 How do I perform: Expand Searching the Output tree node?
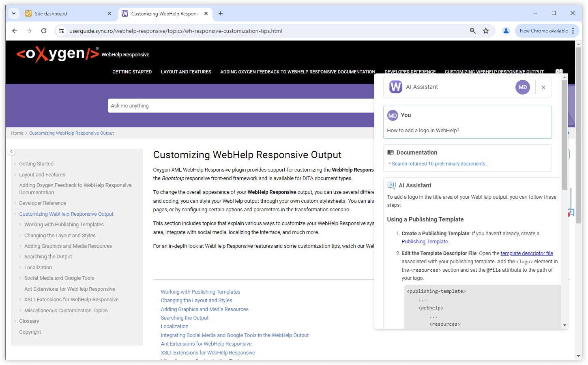coord(20,257)
